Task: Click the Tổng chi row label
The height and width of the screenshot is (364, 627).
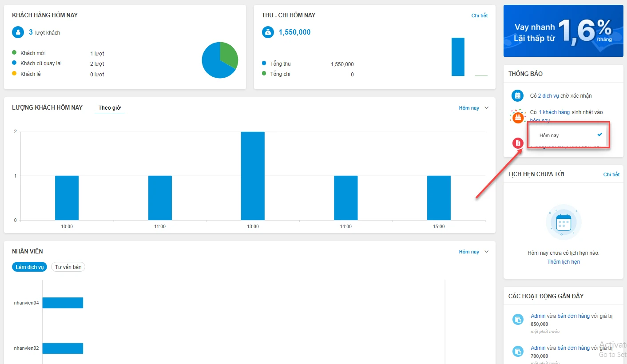Action: [280, 74]
